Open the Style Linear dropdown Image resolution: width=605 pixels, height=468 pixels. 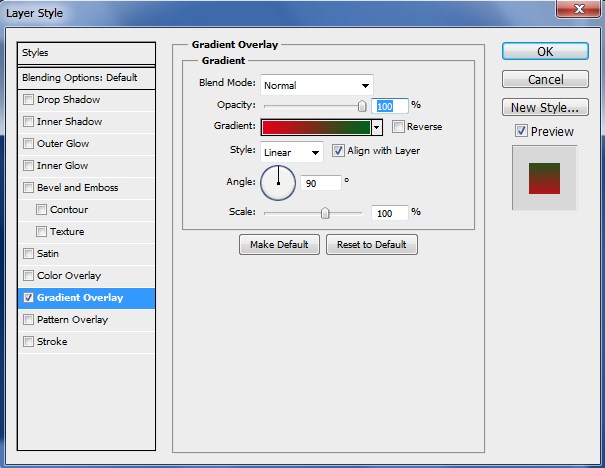point(292,152)
